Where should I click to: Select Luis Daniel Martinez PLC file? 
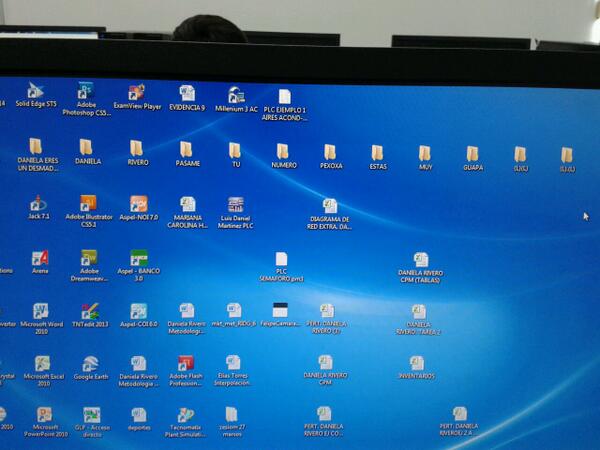point(236,214)
